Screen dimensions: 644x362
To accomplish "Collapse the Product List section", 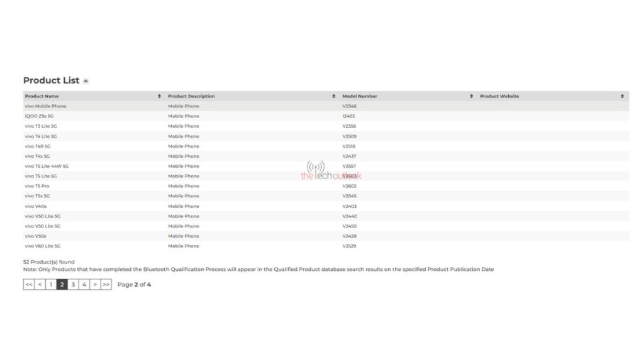I will [x=86, y=81].
